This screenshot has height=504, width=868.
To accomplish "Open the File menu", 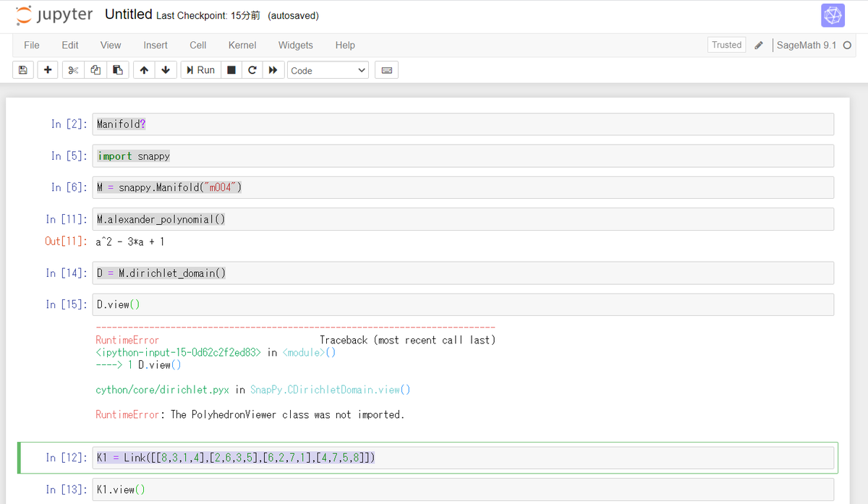I will pyautogui.click(x=32, y=45).
